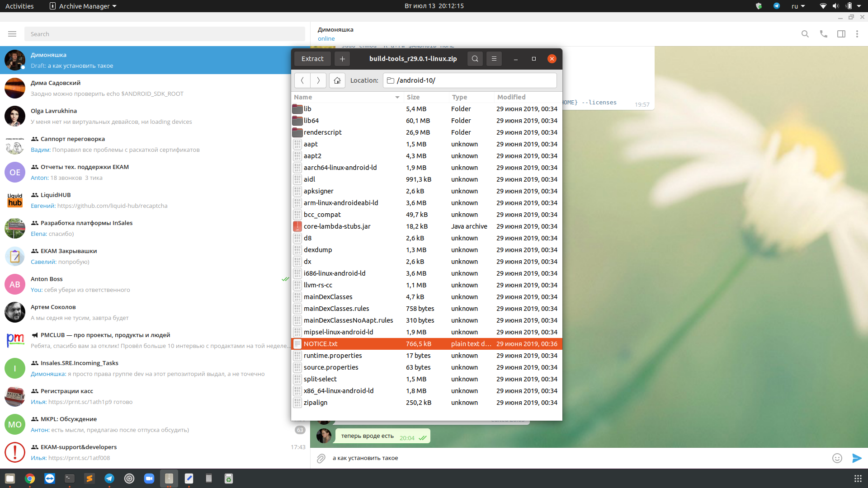The width and height of the screenshot is (868, 488).
Task: Open the ru keyboard layout dropdown
Action: click(798, 6)
